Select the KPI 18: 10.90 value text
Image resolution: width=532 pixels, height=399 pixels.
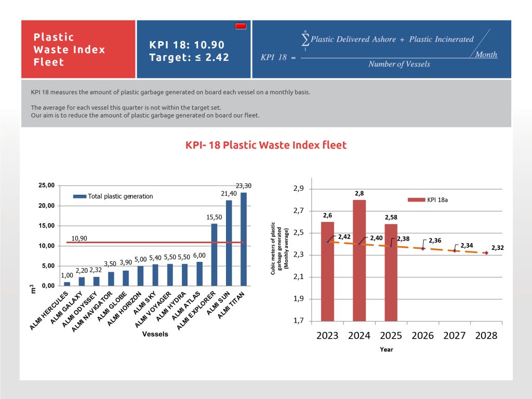[x=187, y=45]
